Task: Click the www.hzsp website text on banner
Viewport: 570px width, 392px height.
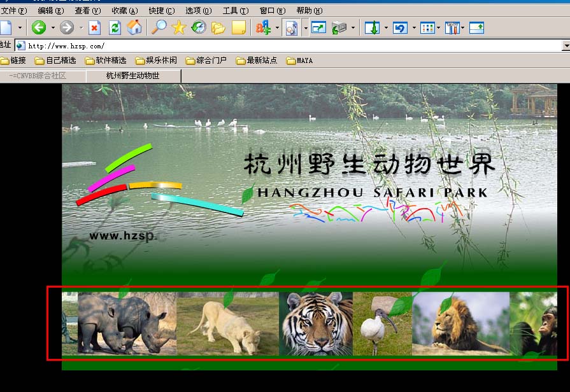Action: [x=122, y=236]
